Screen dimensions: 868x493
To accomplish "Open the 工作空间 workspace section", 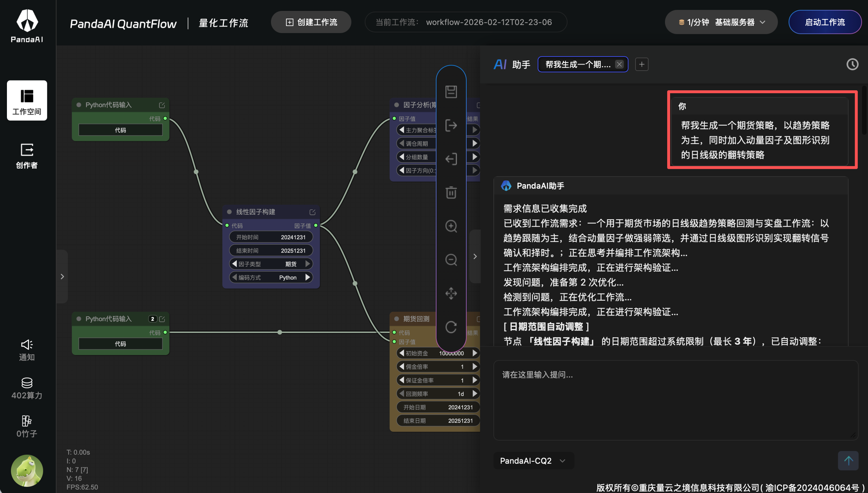I will tap(27, 100).
